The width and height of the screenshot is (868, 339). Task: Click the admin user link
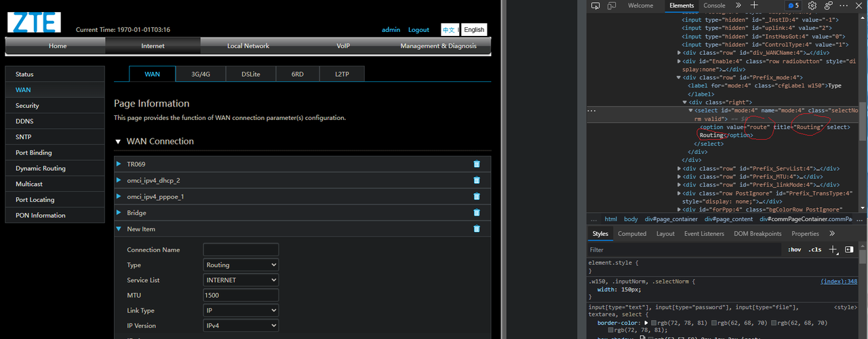pyautogui.click(x=391, y=30)
